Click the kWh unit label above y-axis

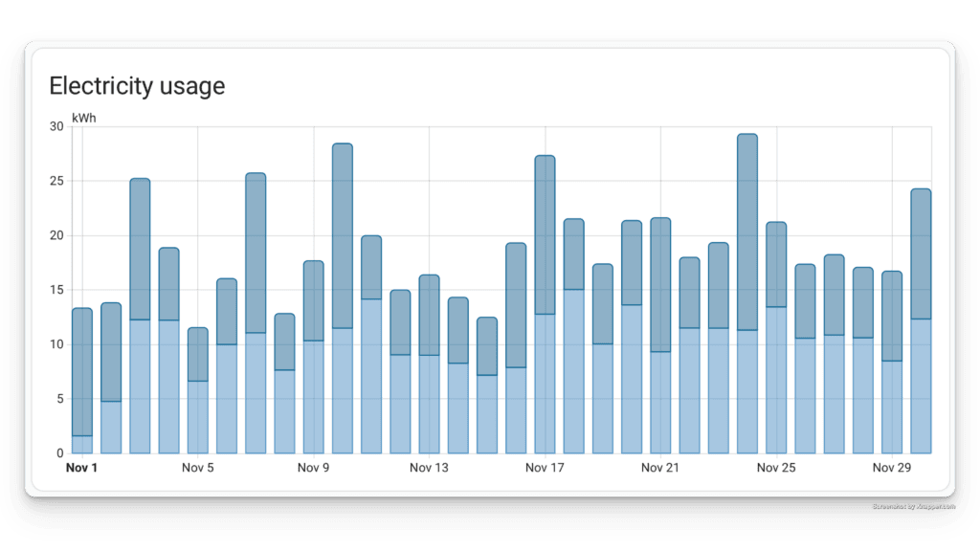tap(84, 119)
